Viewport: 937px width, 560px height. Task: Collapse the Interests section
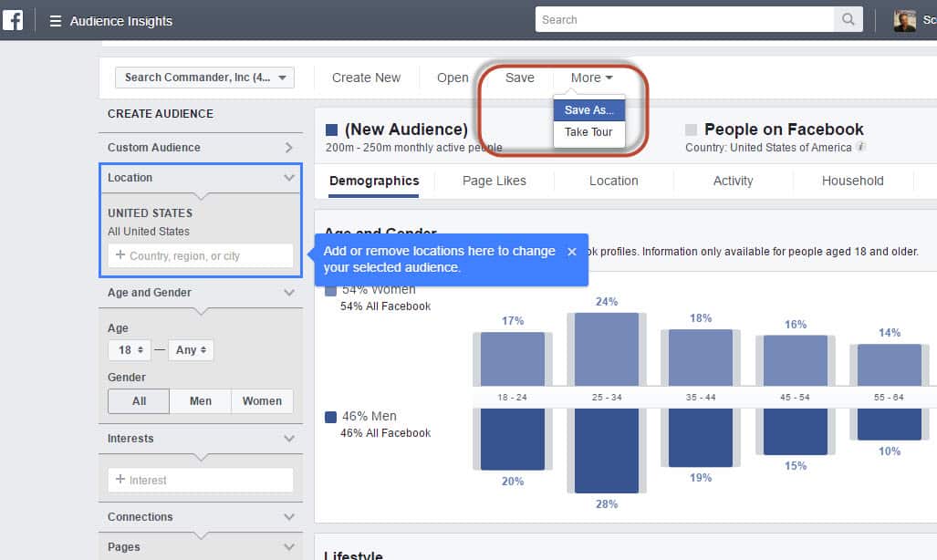pyautogui.click(x=289, y=439)
